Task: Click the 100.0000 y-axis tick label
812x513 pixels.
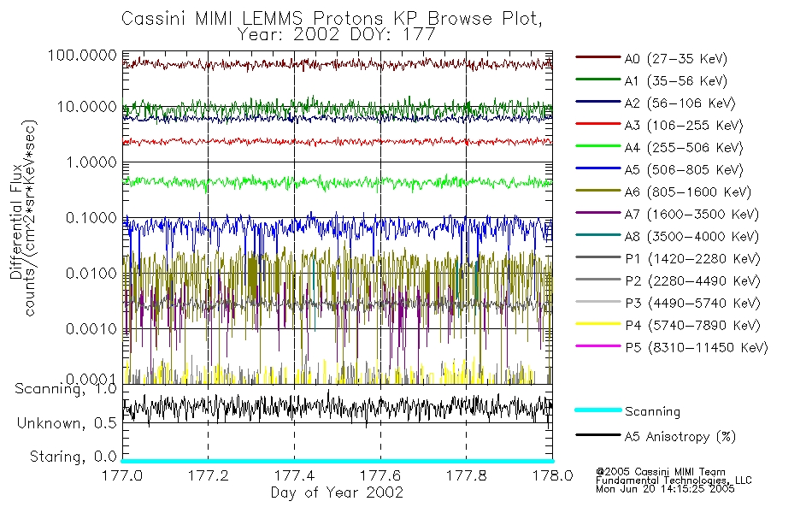Action: [82, 55]
